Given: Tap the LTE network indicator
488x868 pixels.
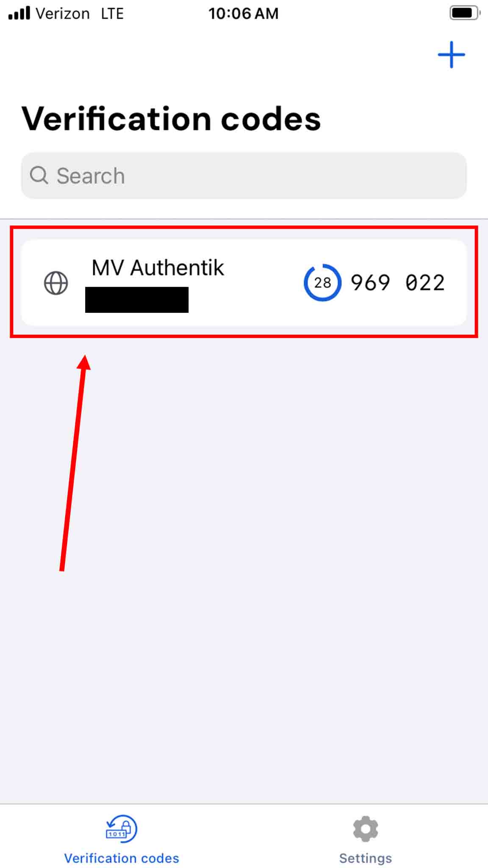Looking at the screenshot, I should (112, 14).
